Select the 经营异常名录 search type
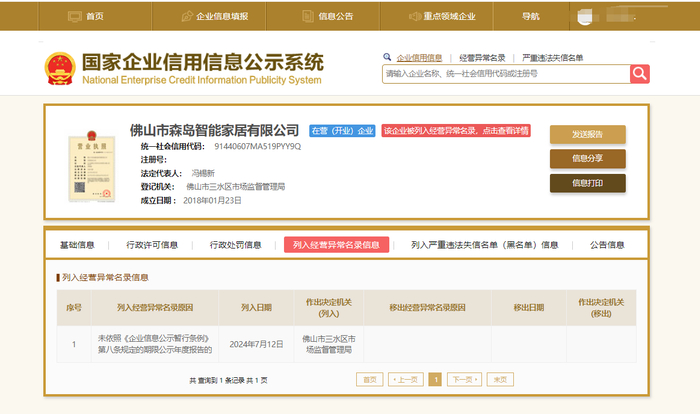This screenshot has height=414, width=700. coord(481,58)
